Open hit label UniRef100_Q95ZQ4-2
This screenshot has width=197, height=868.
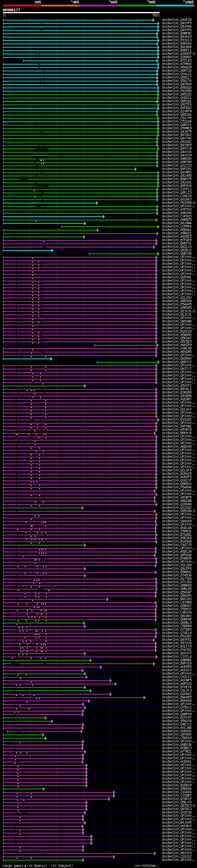[x=179, y=511]
